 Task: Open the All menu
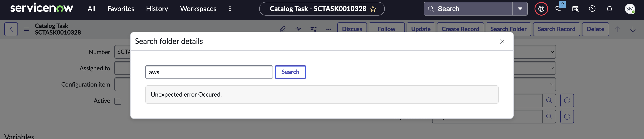click(92, 9)
